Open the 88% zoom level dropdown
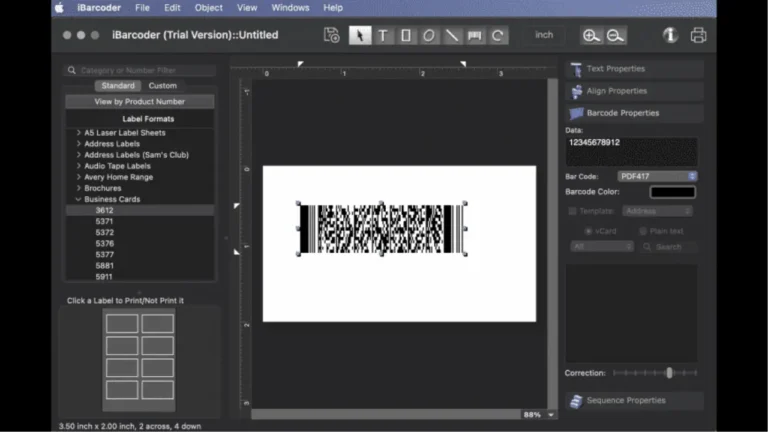 point(539,415)
